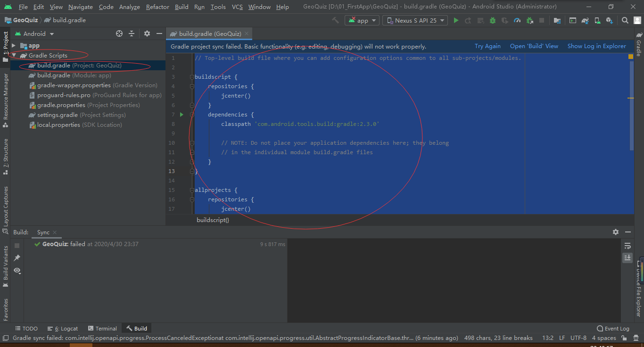
Task: Open 'Build' View from the error banner
Action: (x=534, y=46)
